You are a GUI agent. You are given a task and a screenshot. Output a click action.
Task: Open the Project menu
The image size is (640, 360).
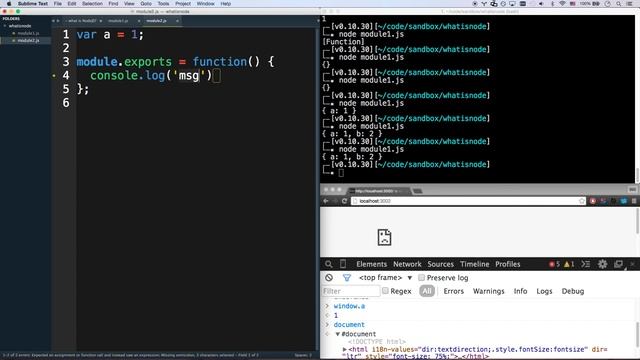pos(183,4)
